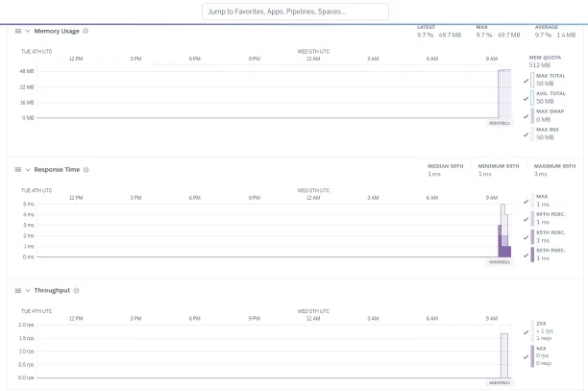Click the release marker on Response Time chart
Viewport: 588px width, 391px height.
coord(500,262)
